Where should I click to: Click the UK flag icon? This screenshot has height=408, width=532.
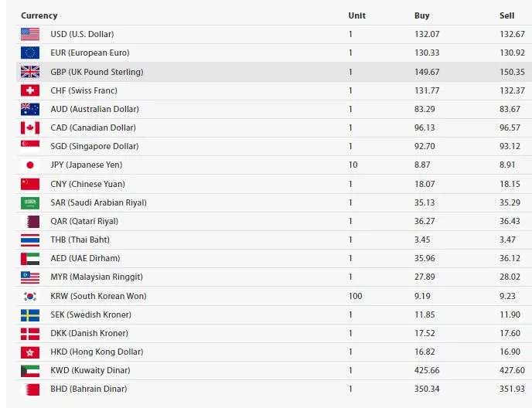point(30,72)
